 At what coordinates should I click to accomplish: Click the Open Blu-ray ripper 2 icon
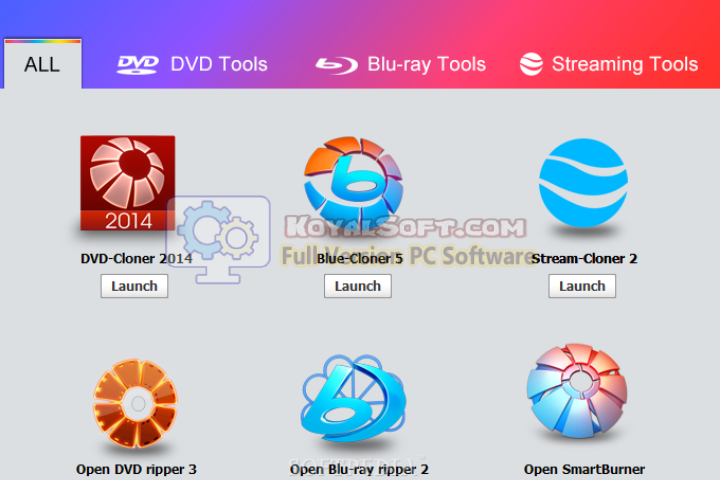(353, 398)
